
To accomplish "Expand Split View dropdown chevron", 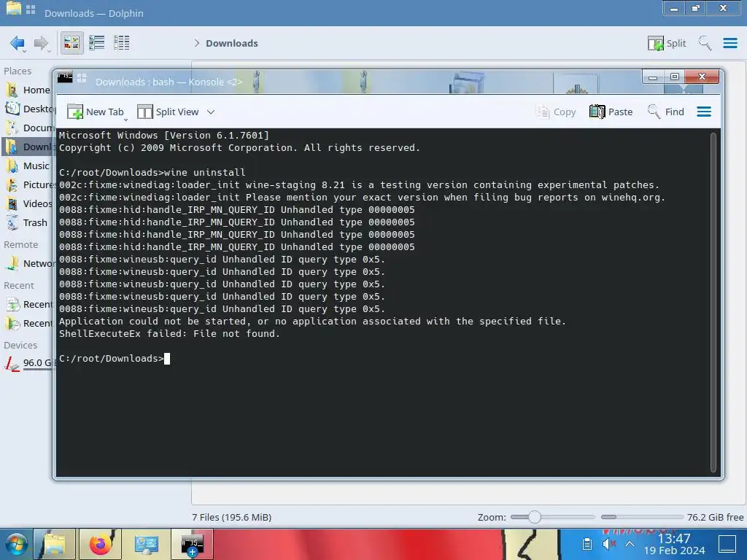I will pos(211,112).
